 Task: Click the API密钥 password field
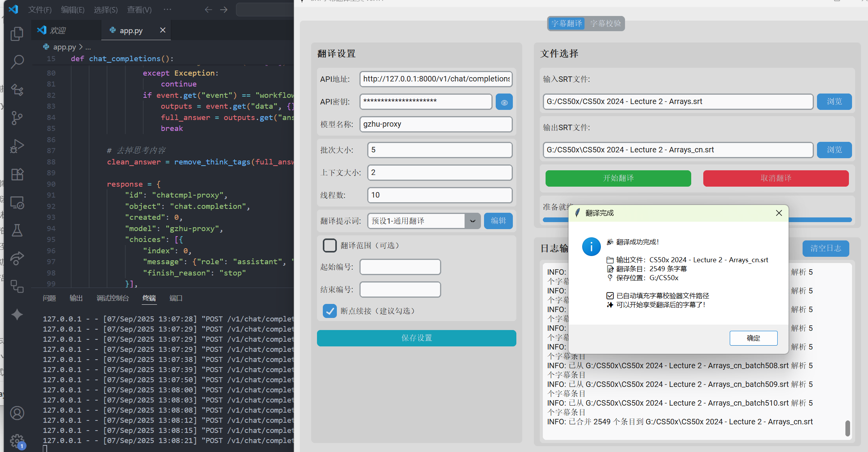tap(426, 102)
